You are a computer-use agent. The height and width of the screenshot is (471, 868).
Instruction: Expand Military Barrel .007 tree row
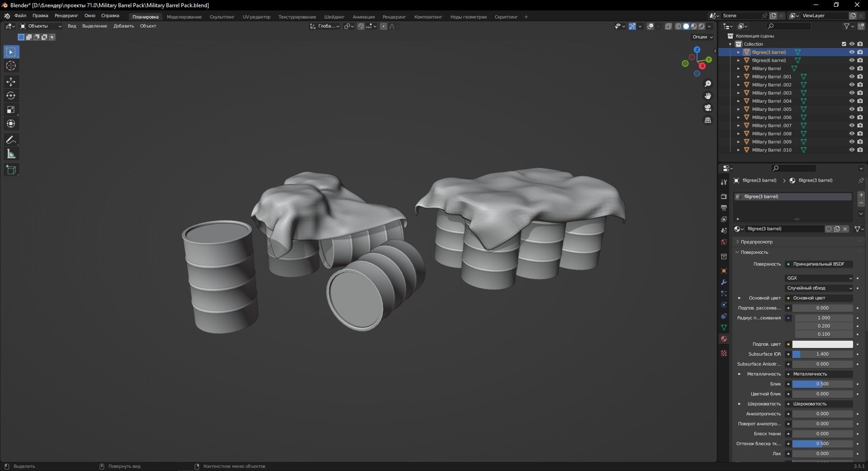coord(739,126)
